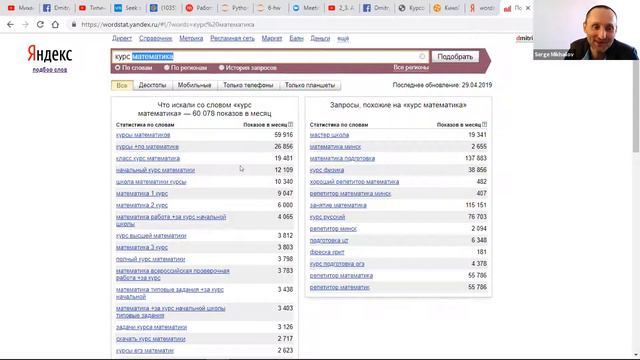Open 'задачи курса математики' query link
This screenshot has height=360, width=640.
(151, 327)
